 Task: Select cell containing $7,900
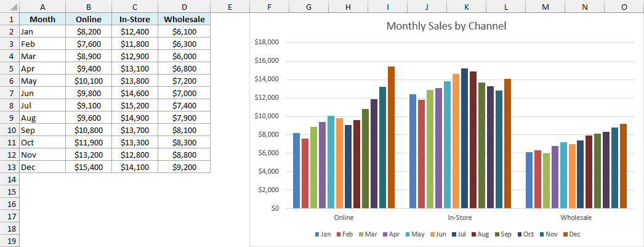click(184, 118)
